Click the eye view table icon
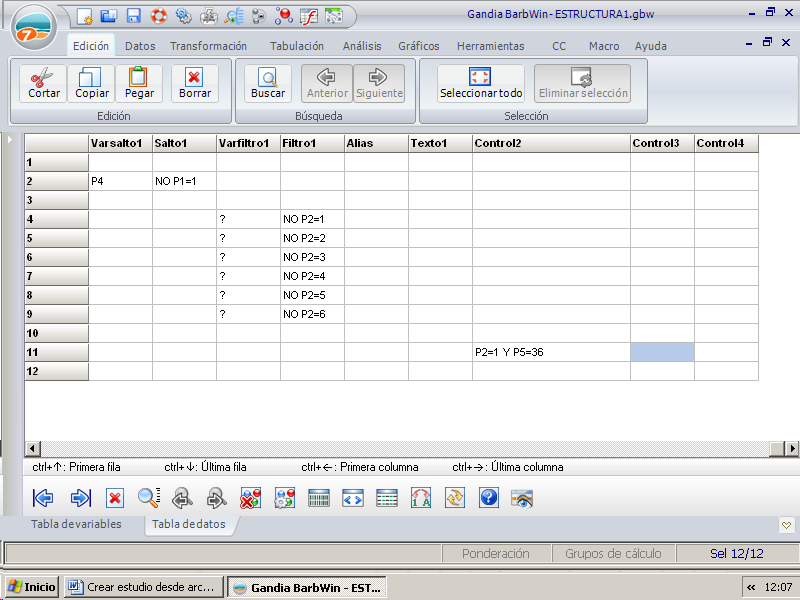 pos(522,498)
